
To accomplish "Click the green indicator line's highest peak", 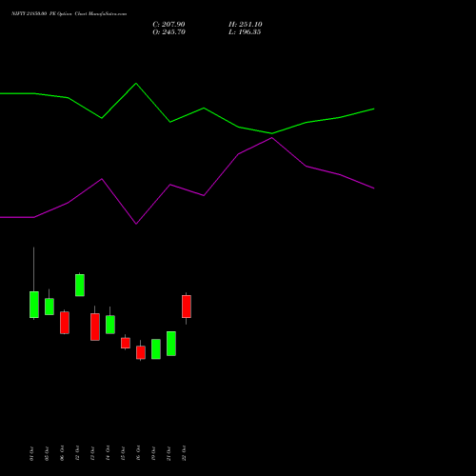I will pyautogui.click(x=136, y=84).
